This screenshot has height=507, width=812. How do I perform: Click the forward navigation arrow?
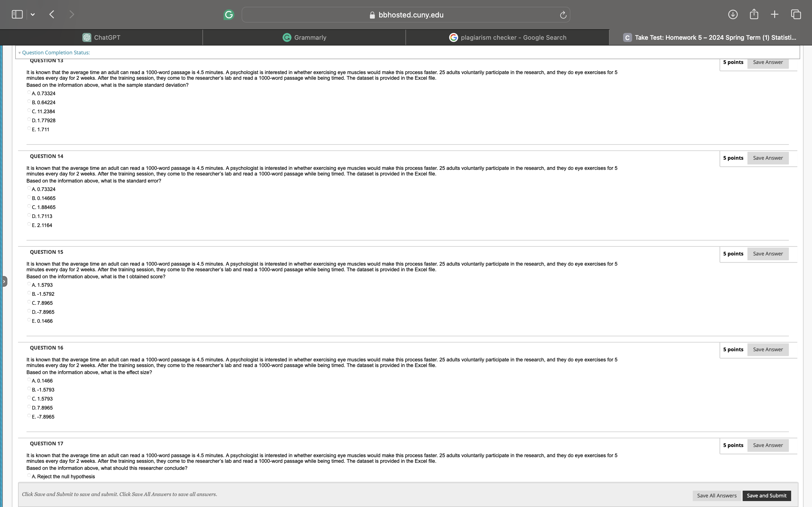coord(71,14)
